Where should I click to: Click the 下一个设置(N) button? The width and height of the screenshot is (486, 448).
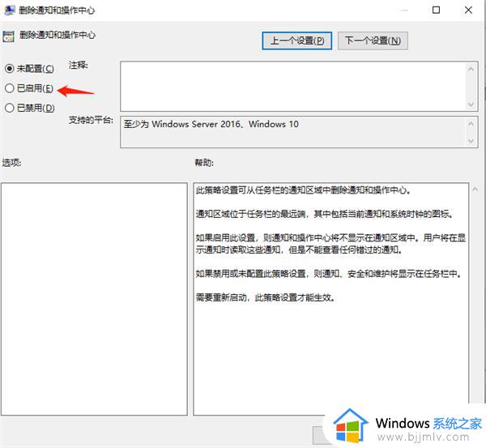pos(373,41)
